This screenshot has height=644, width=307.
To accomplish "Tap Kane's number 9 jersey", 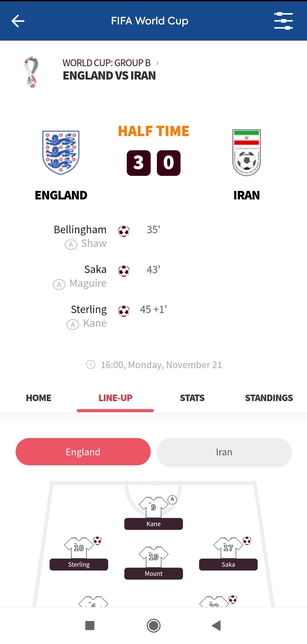I will click(153, 507).
